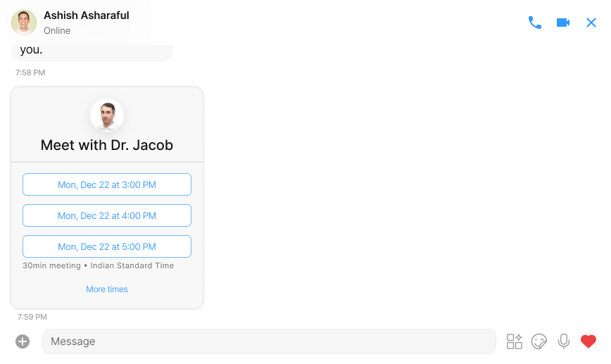Screen dimensions: 611x364
Task: Close the chat with Ashish Asharaful
Action: pos(591,23)
